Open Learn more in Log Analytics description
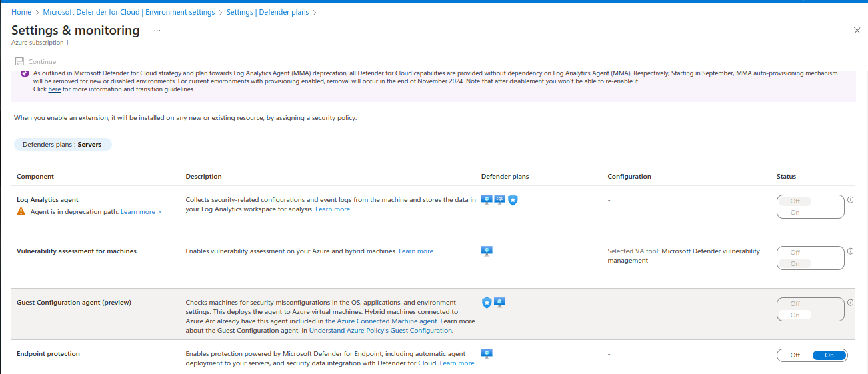This screenshot has height=374, width=868. [333, 209]
